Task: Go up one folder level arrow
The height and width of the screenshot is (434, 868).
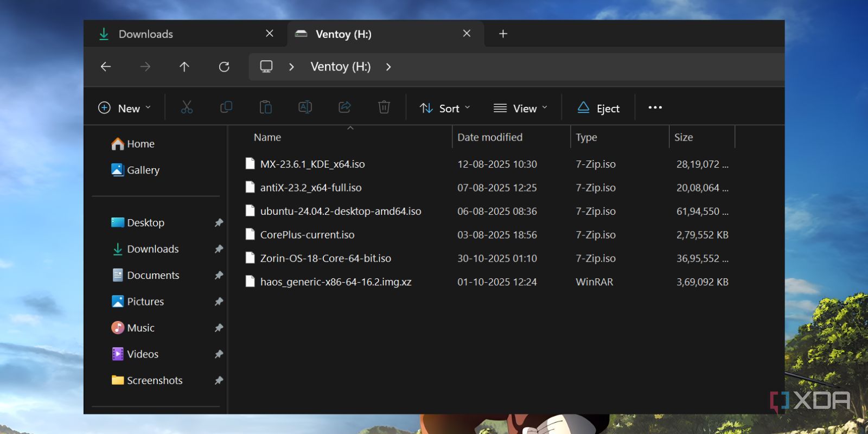Action: [x=184, y=66]
